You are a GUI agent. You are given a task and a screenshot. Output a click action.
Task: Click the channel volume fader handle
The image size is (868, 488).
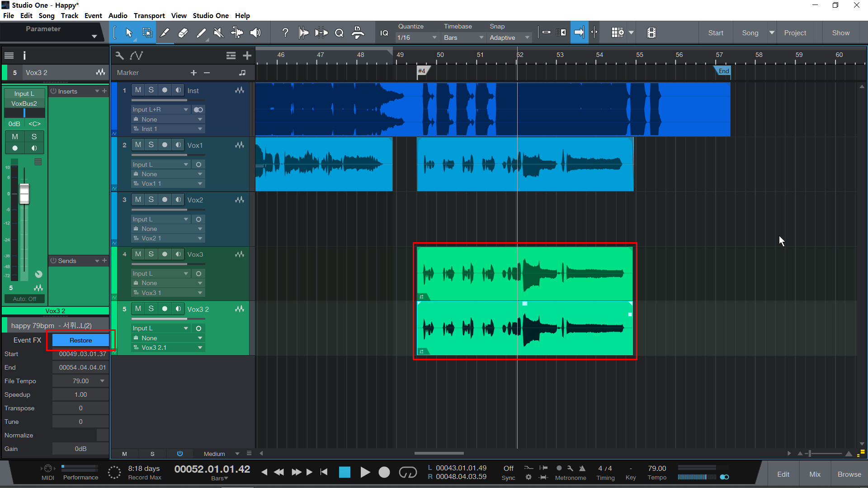[x=24, y=194]
